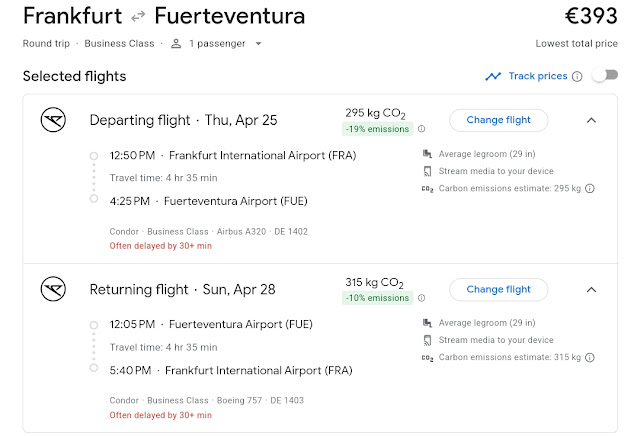Click the Condor logo on departing flight
Screen dimensions: 640x436
coord(52,121)
